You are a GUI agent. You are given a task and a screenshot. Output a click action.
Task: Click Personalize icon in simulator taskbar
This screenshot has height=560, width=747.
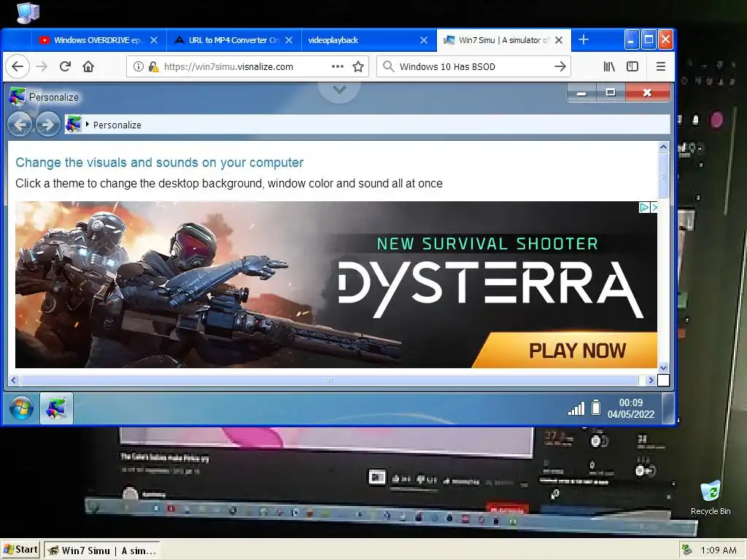(x=56, y=408)
